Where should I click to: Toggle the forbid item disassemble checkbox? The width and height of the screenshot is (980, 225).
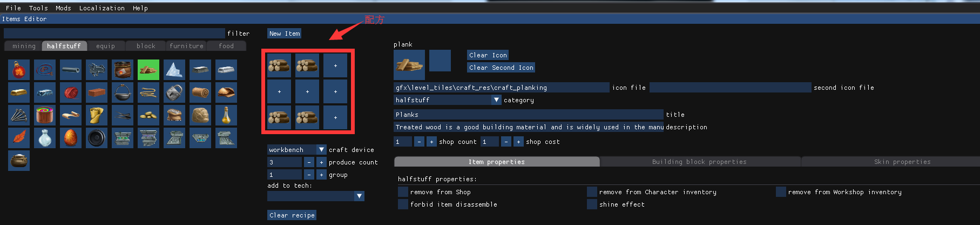403,204
